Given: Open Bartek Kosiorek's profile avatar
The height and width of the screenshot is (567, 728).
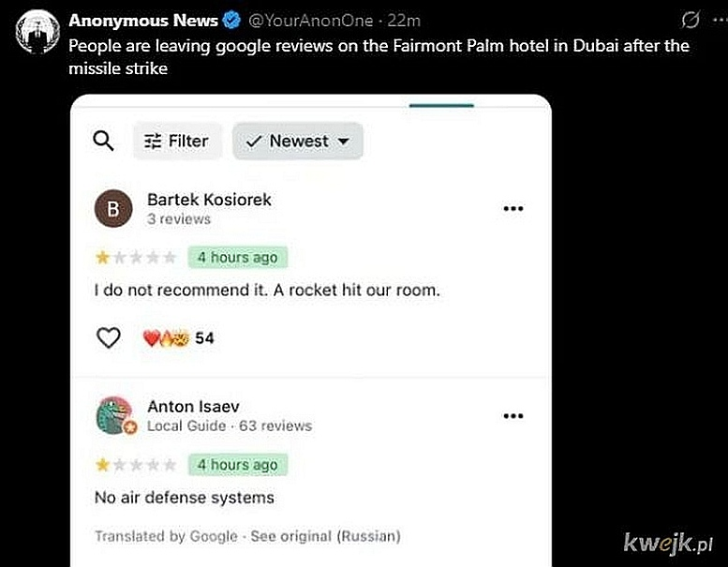Looking at the screenshot, I should click(x=113, y=209).
